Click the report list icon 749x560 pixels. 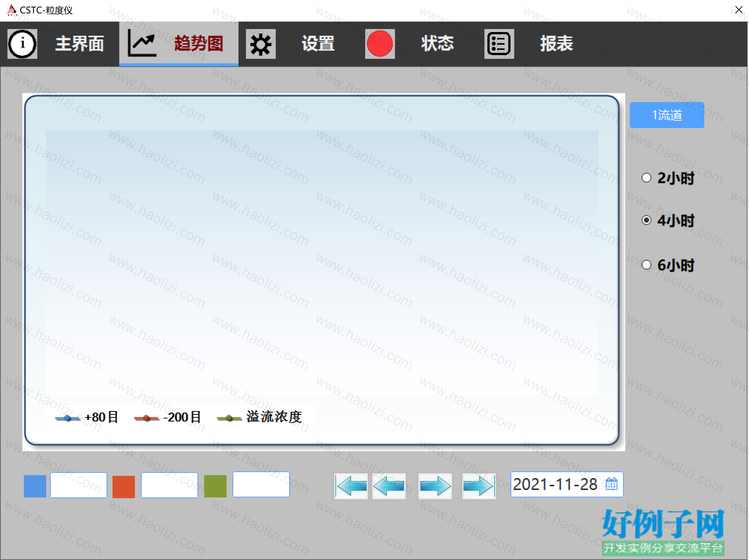point(499,44)
